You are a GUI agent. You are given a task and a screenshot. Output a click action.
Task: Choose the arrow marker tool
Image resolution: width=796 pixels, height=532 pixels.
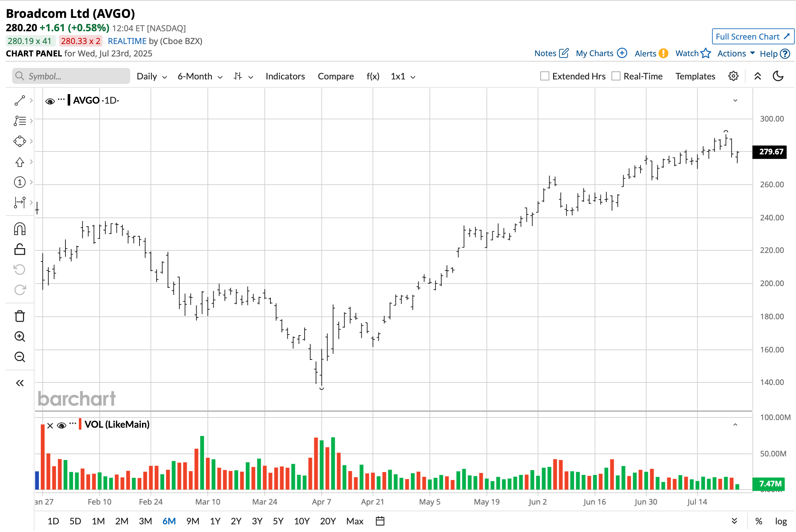coord(20,162)
